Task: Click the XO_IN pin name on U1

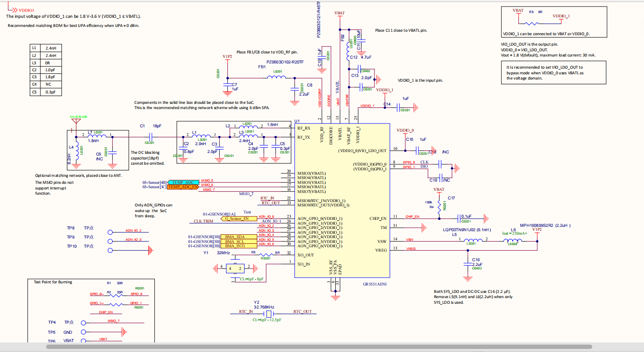Action: tap(304, 264)
